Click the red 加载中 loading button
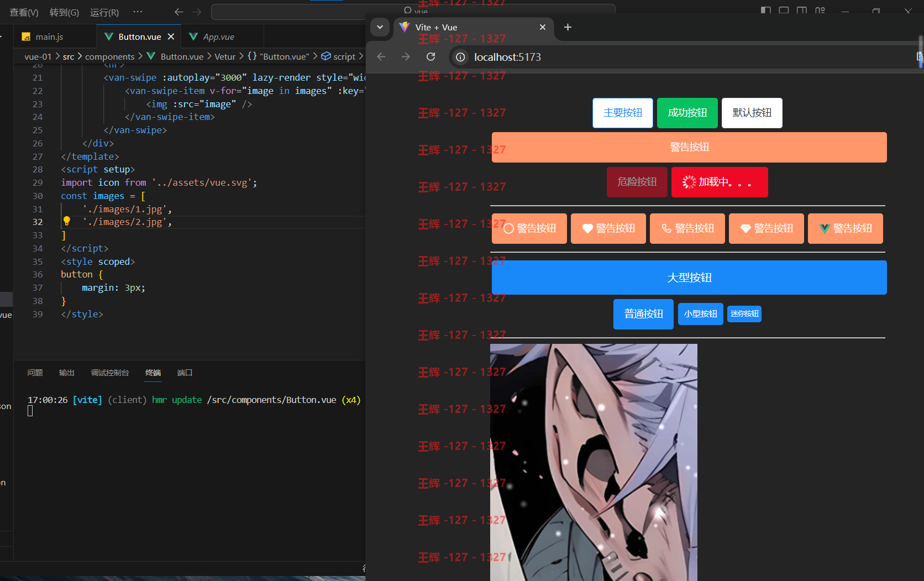Viewport: 924px width, 581px height. [720, 182]
